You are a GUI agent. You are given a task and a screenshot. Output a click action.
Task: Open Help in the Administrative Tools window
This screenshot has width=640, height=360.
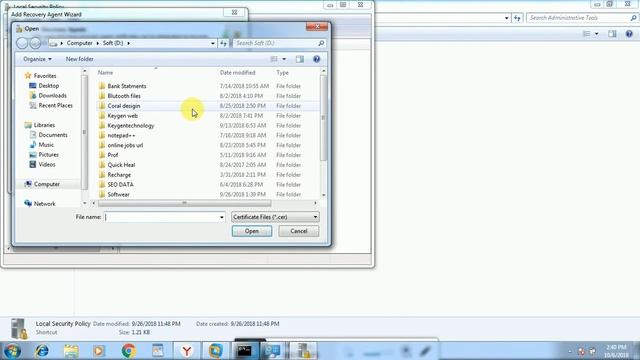[629, 34]
